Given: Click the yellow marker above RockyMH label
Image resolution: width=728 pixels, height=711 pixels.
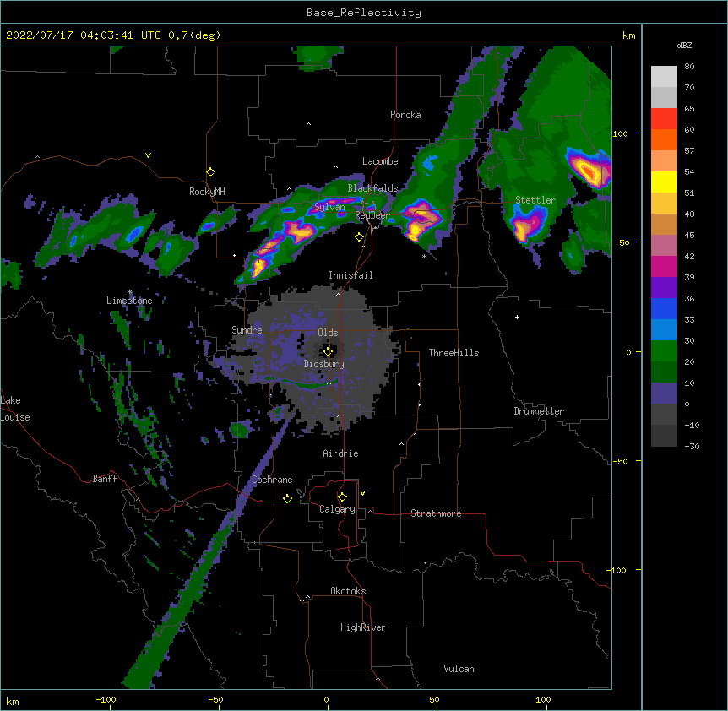Looking at the screenshot, I should tap(210, 172).
